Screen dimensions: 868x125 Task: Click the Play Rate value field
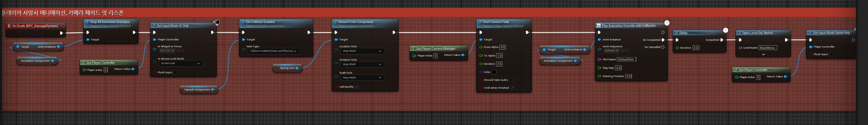tap(618, 68)
